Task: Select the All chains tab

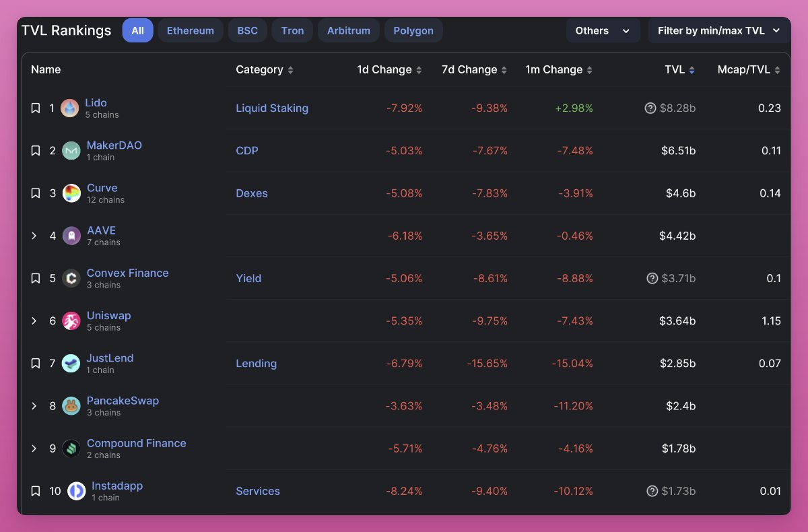Action: [x=137, y=30]
